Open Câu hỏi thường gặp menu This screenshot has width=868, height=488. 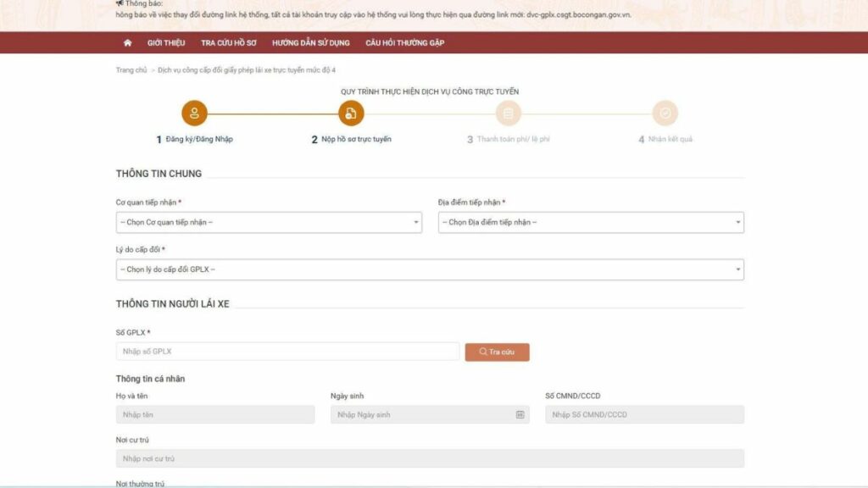[404, 42]
